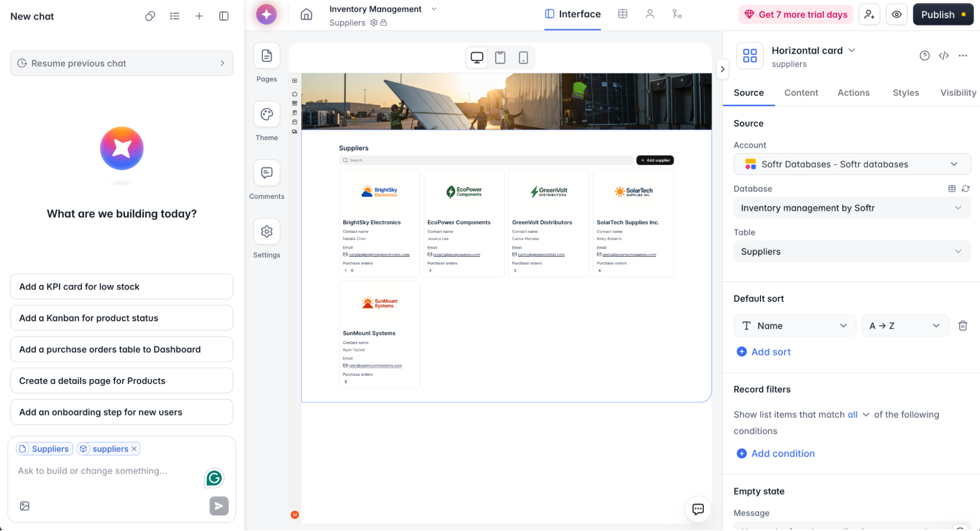The height and width of the screenshot is (531, 980).
Task: Start a new chat with plus icon
Action: pyautogui.click(x=199, y=16)
